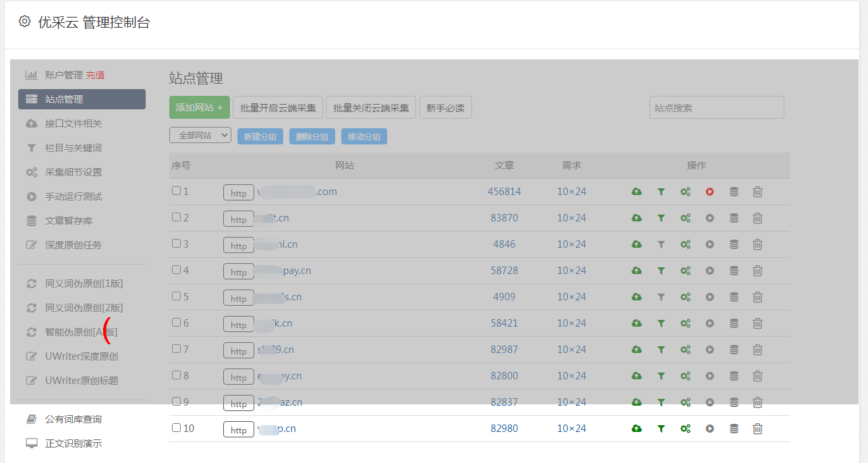
Task: Click the 移动分组 button
Action: click(x=364, y=136)
